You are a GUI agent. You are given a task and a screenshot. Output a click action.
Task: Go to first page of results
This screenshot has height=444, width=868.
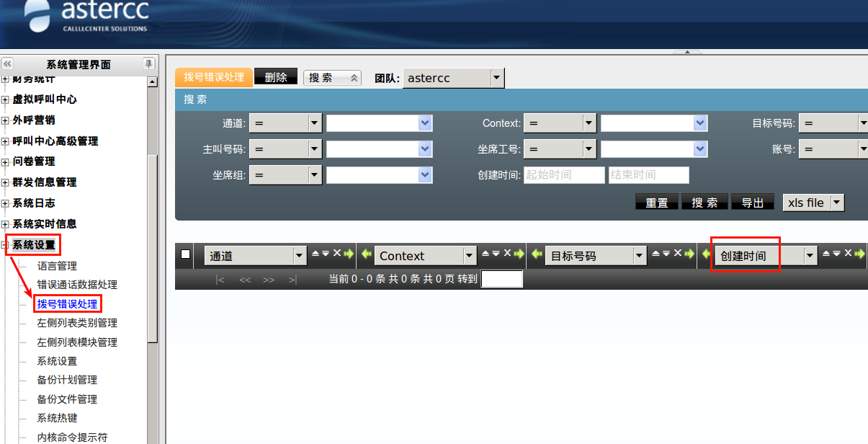(x=220, y=280)
